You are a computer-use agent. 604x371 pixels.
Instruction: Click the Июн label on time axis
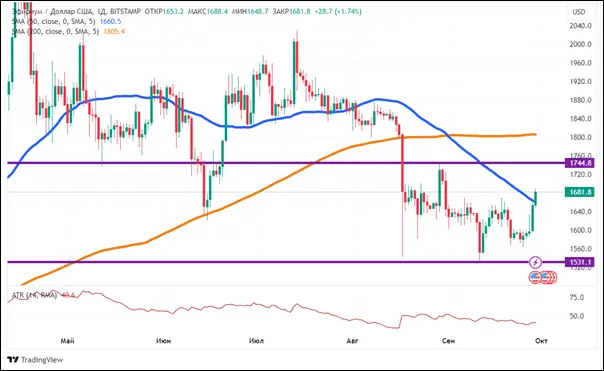pyautogui.click(x=164, y=341)
